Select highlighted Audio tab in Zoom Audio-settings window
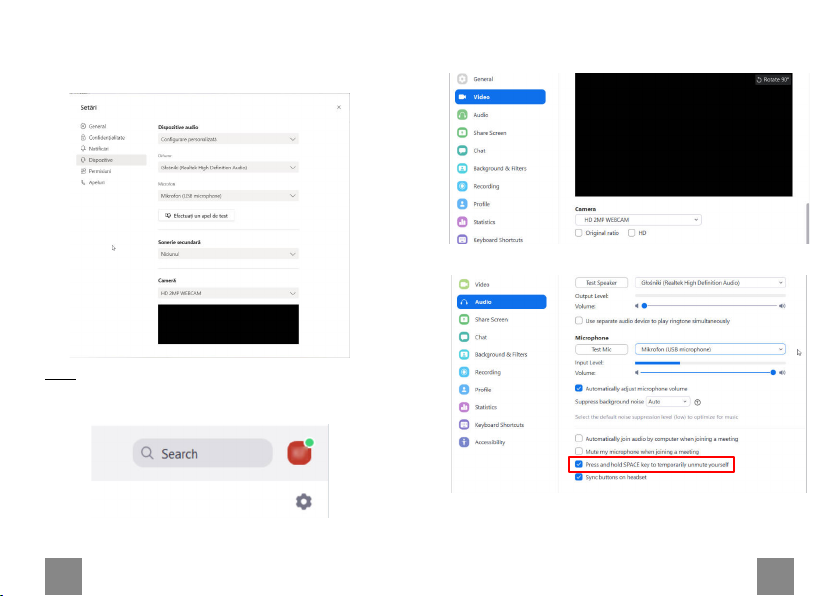 501,302
